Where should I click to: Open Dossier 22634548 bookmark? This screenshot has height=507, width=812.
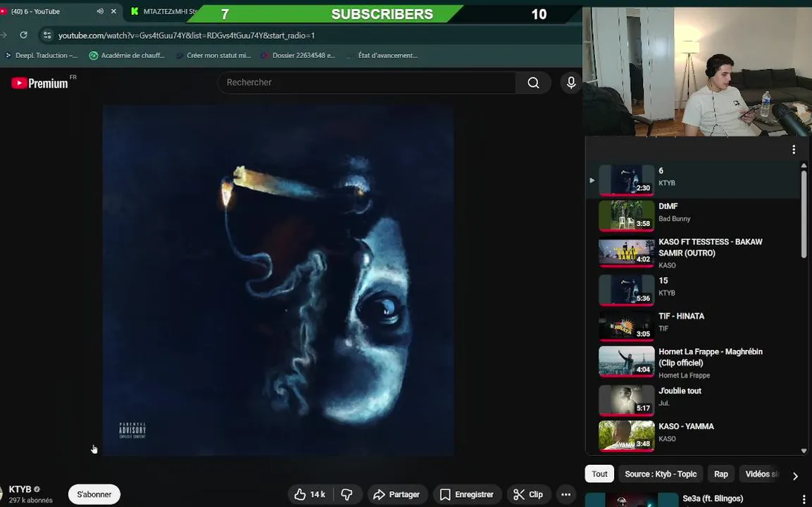[298, 56]
